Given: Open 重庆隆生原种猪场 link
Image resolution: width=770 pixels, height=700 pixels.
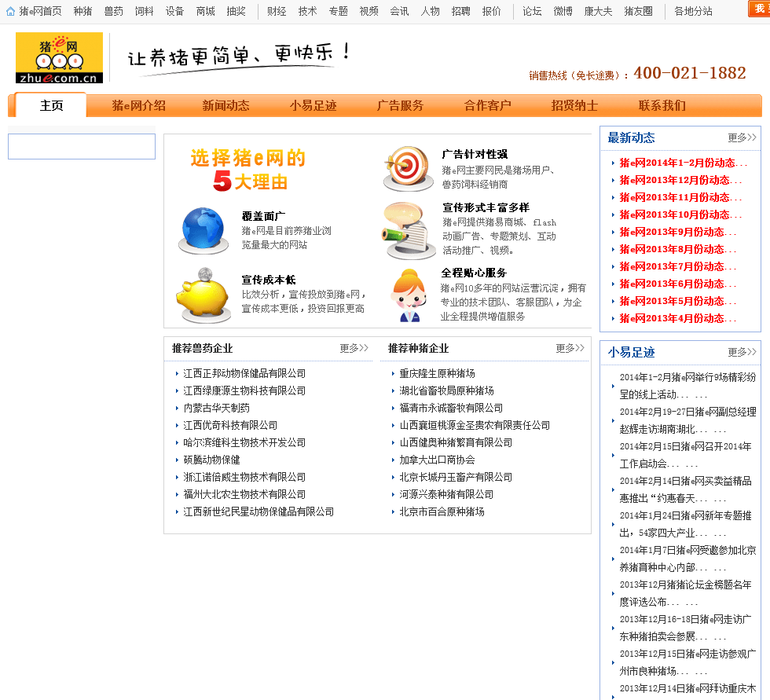Looking at the screenshot, I should [437, 373].
